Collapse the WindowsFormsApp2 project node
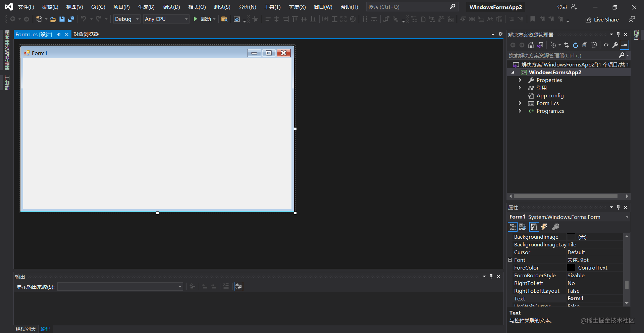 [x=513, y=73]
